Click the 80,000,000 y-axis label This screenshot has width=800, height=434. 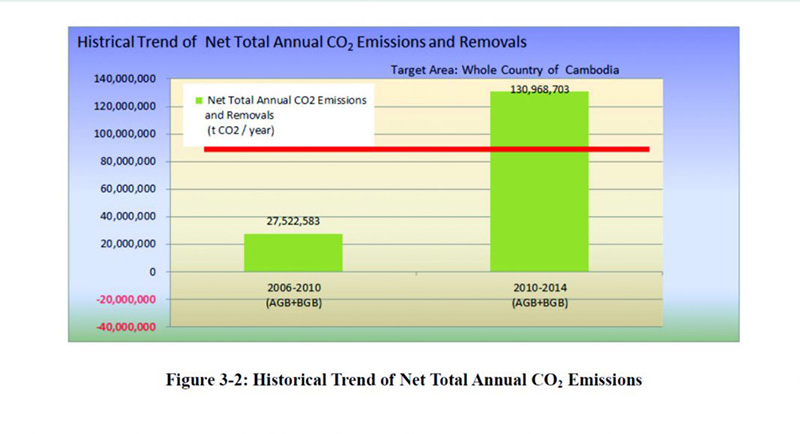[123, 161]
